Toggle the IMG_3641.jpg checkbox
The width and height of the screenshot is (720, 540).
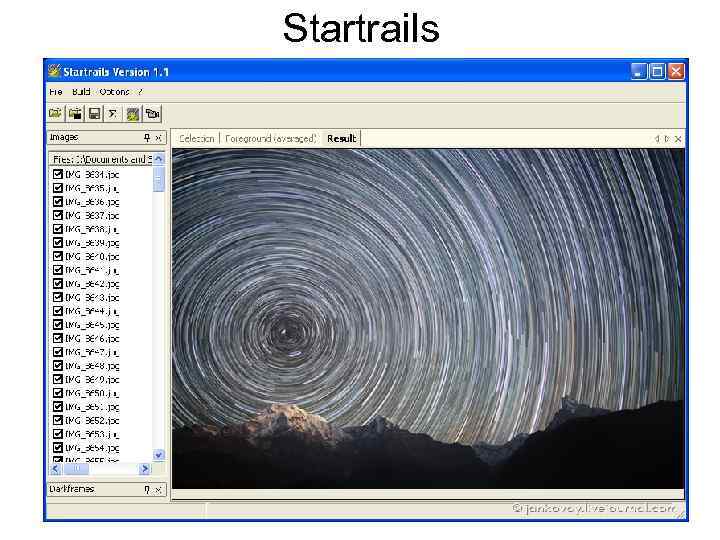click(58, 270)
